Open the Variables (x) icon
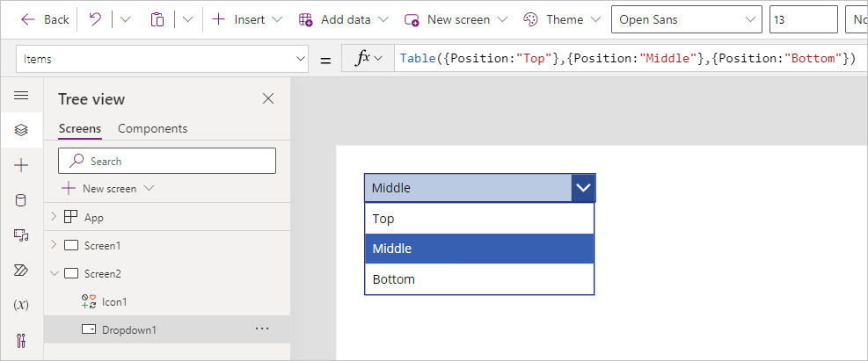This screenshot has width=868, height=361. tap(21, 305)
